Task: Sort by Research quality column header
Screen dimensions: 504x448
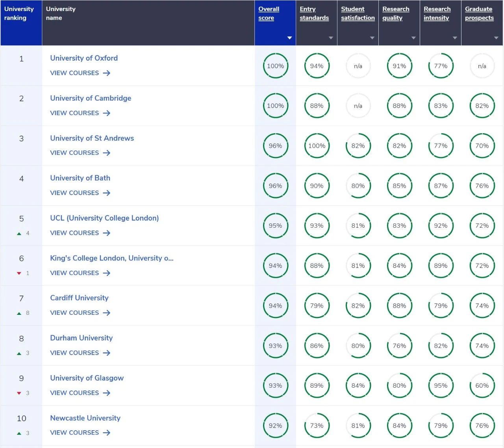Action: pos(396,13)
